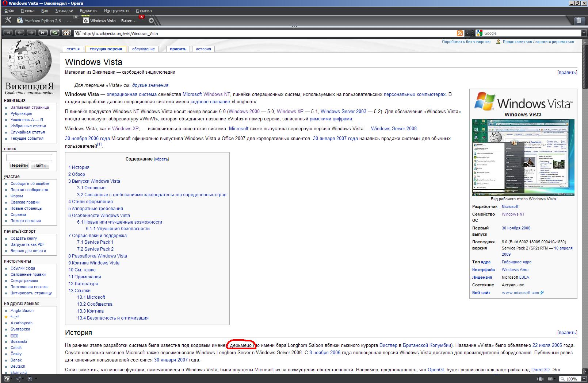The width and height of the screenshot is (588, 383).
Task: Go forward to the next page
Action: click(31, 33)
